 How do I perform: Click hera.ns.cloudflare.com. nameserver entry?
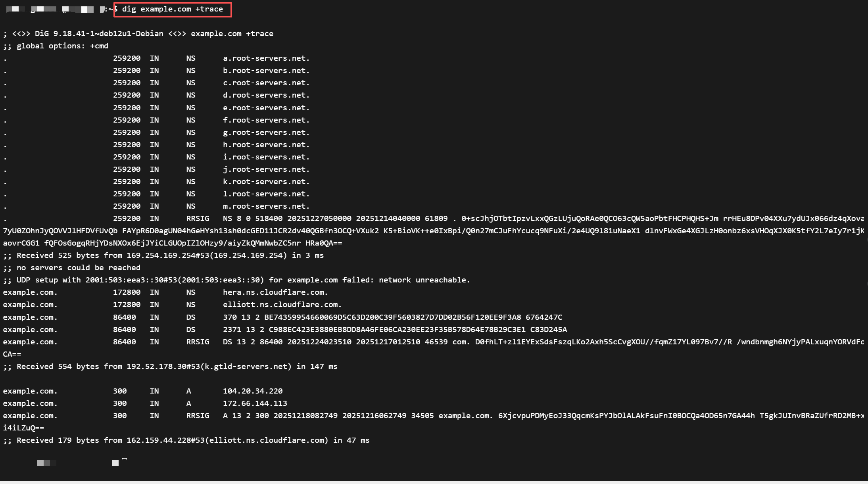click(275, 292)
